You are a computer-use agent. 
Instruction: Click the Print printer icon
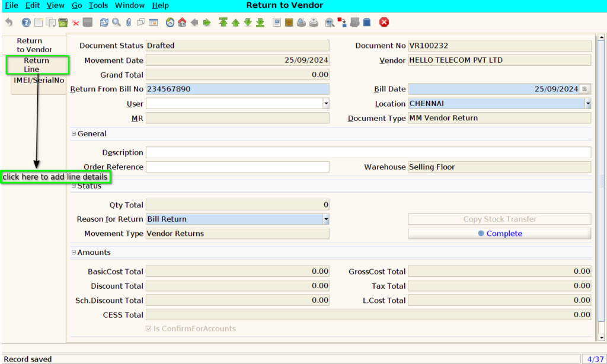(314, 23)
